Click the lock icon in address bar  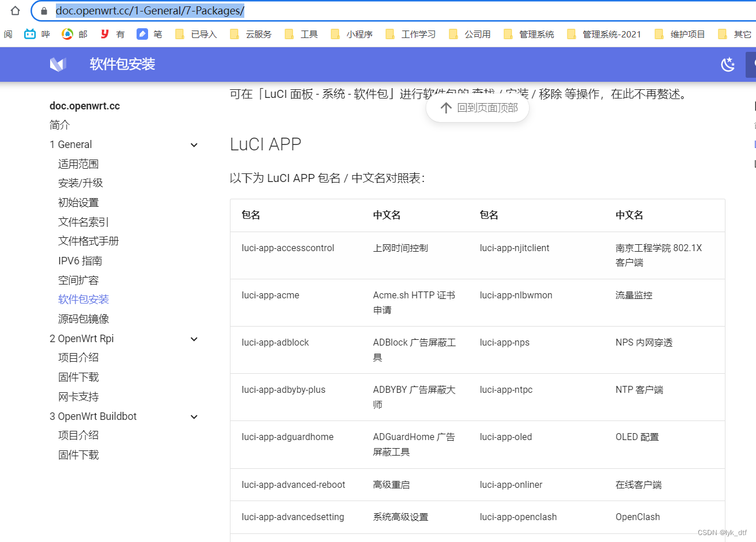click(x=44, y=11)
